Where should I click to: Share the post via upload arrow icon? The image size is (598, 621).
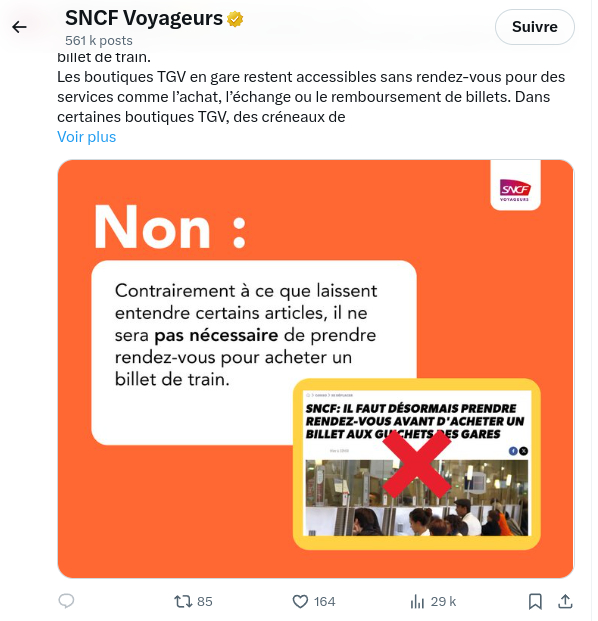point(566,601)
